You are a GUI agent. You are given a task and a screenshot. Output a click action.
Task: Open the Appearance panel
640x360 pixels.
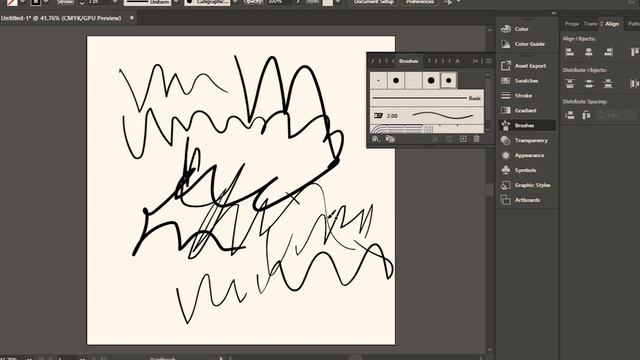(527, 156)
